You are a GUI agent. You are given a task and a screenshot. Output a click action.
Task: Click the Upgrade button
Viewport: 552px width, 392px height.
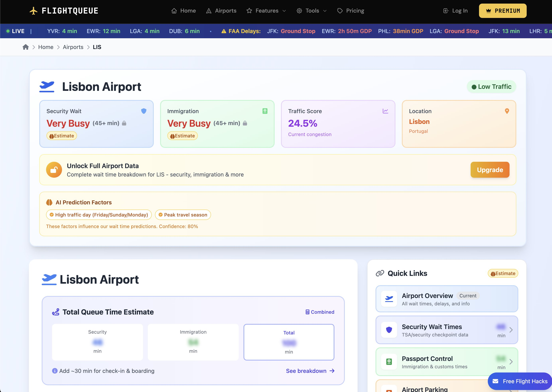click(490, 170)
